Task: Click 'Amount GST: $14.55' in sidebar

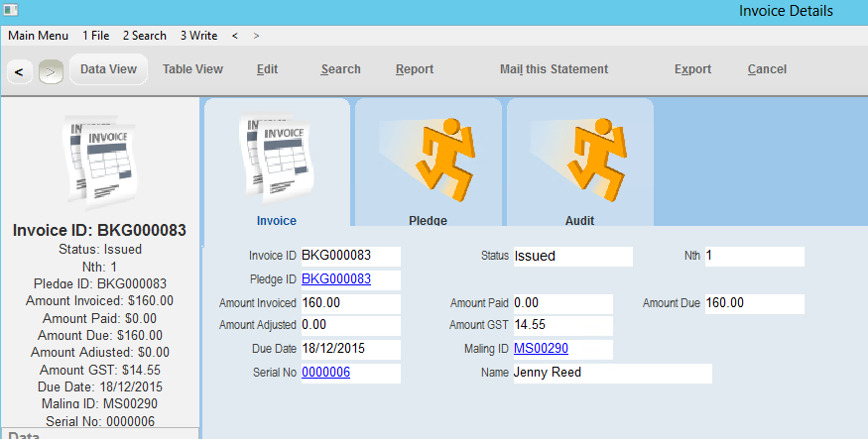Action: (100, 370)
